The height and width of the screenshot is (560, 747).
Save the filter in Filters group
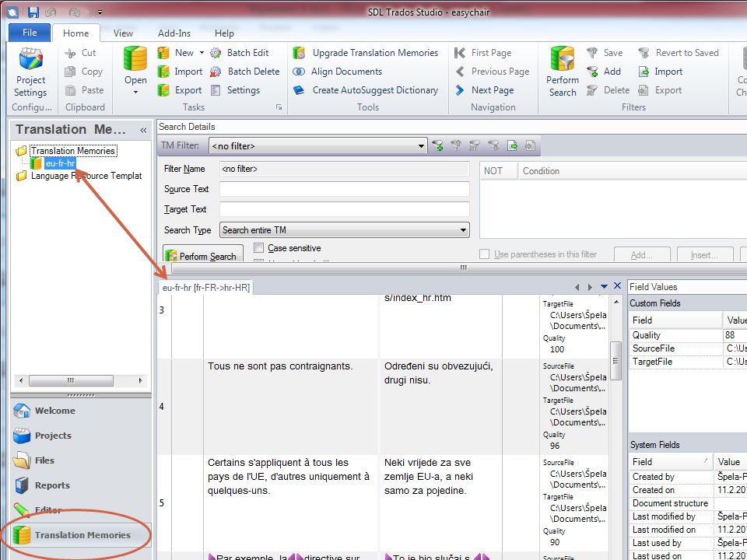click(x=605, y=53)
